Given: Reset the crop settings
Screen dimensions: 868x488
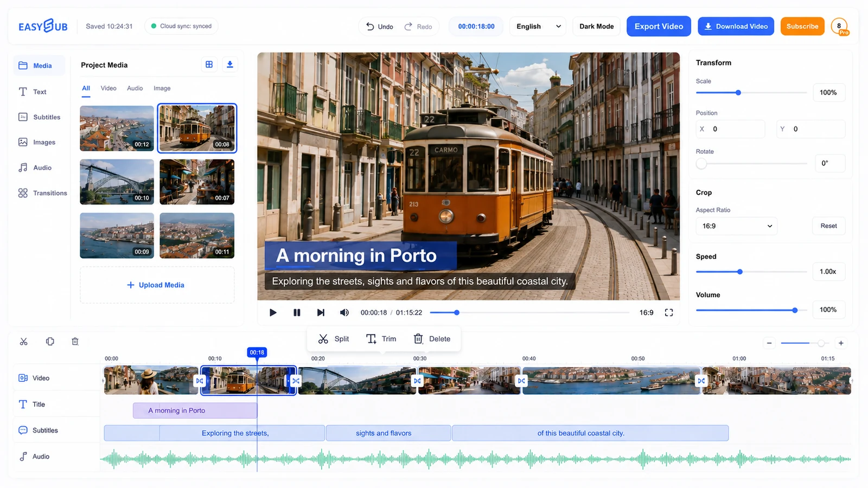Looking at the screenshot, I should click(x=828, y=226).
